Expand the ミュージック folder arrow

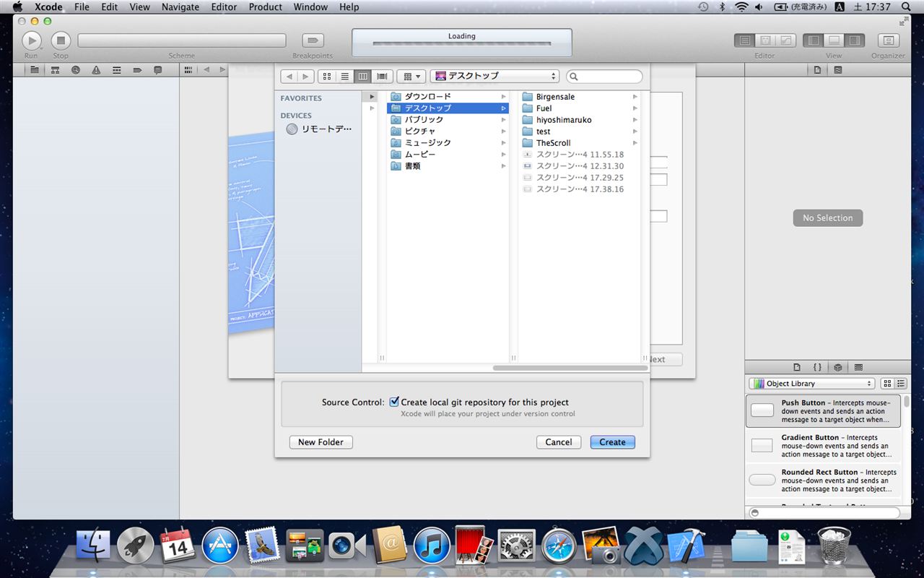point(504,142)
